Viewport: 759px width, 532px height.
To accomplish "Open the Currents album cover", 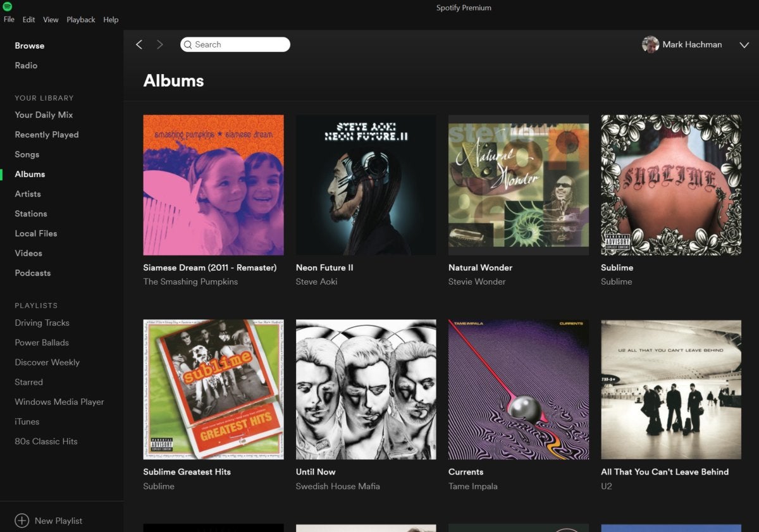I will click(x=519, y=389).
